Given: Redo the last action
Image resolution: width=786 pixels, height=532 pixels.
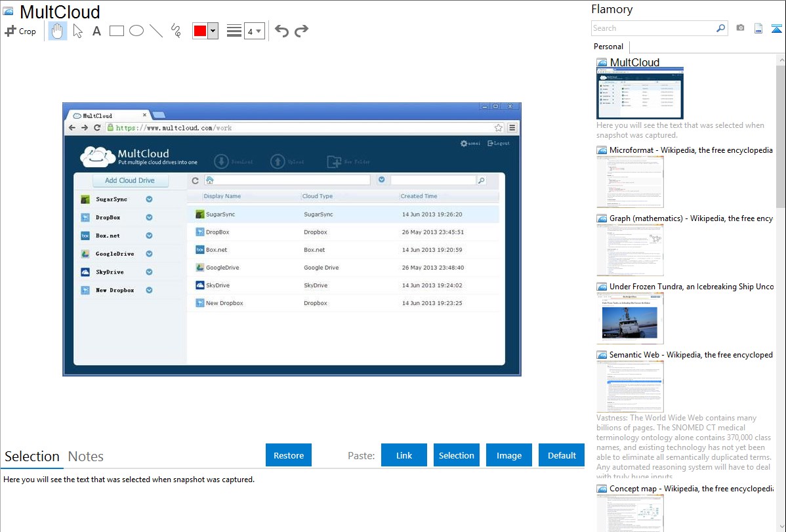Looking at the screenshot, I should (301, 31).
